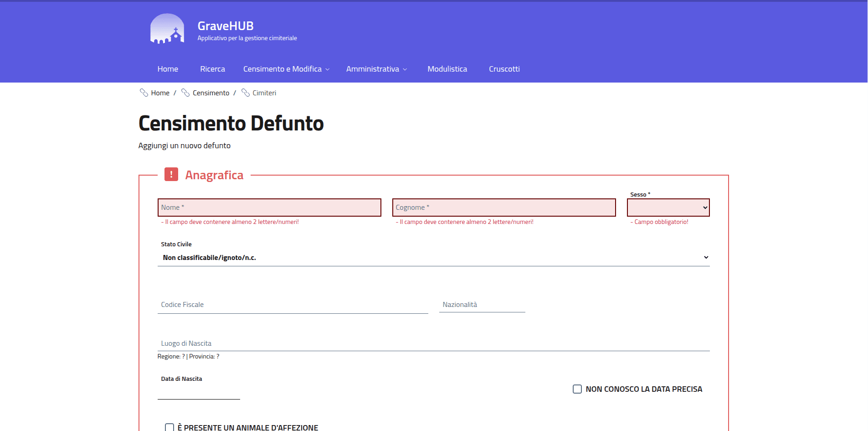The height and width of the screenshot is (431, 868).
Task: Follow the Cimiteri breadcrumb link
Action: [x=265, y=93]
